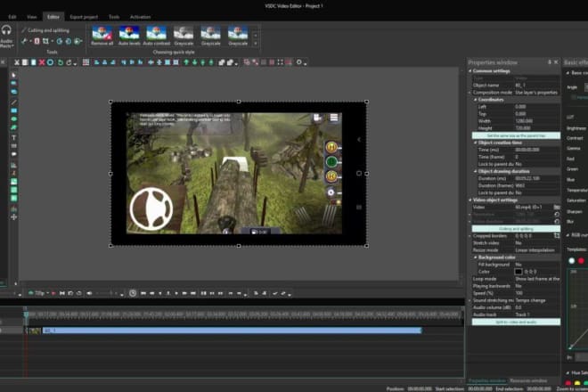Switch to the Editor ribbon tab
The height and width of the screenshot is (392, 588).
53,17
